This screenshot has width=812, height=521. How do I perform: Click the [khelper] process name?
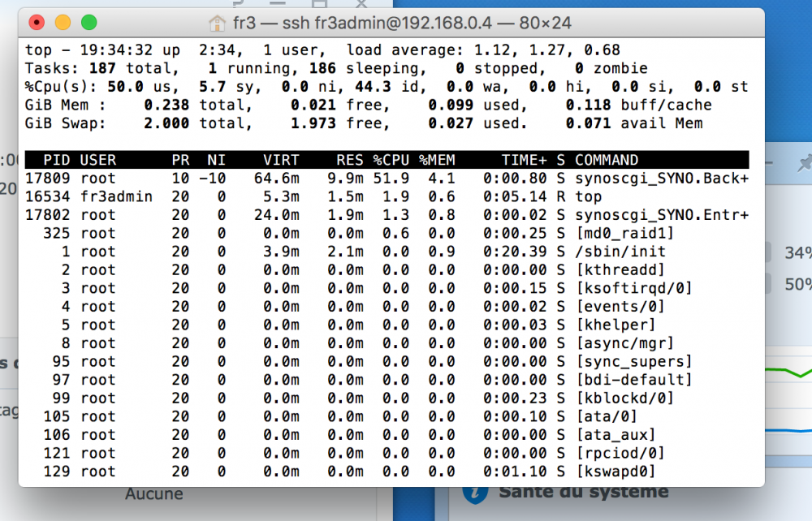[x=616, y=325]
